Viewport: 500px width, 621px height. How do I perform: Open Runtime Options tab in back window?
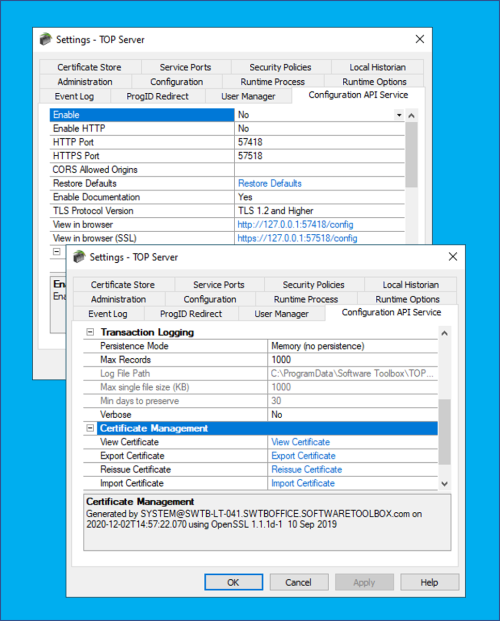(x=374, y=82)
